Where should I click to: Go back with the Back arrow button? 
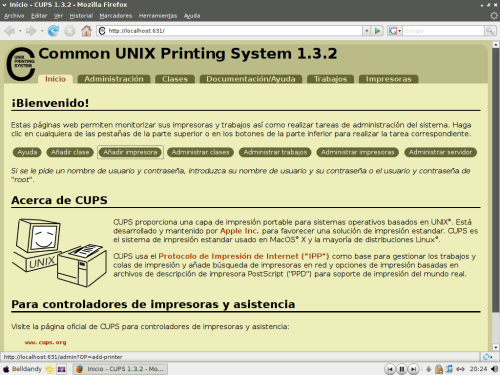point(9,31)
